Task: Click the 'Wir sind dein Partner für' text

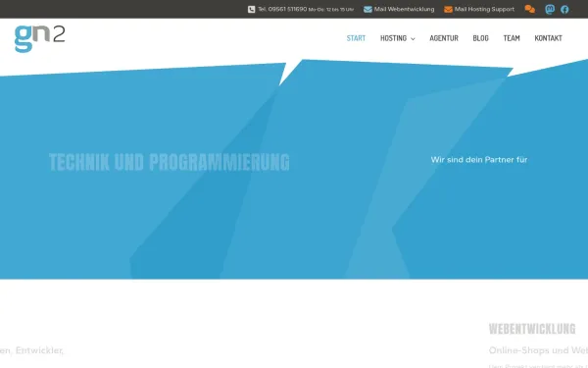Action: (x=479, y=160)
